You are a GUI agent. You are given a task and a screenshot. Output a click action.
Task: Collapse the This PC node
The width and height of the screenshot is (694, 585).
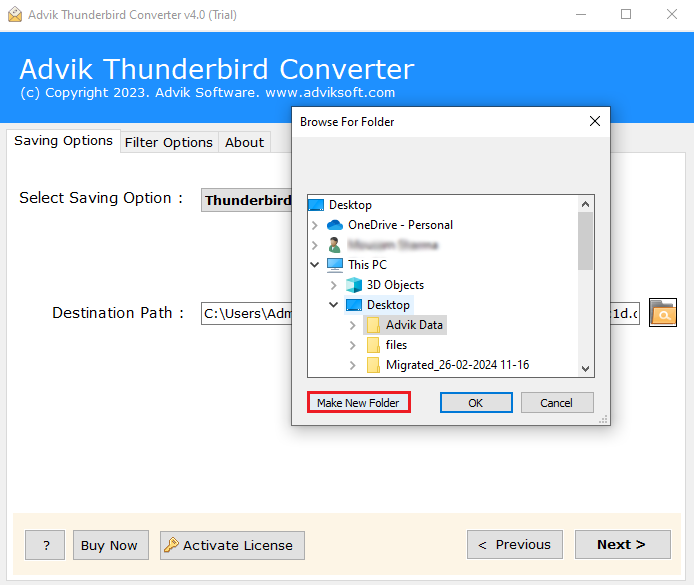click(315, 265)
